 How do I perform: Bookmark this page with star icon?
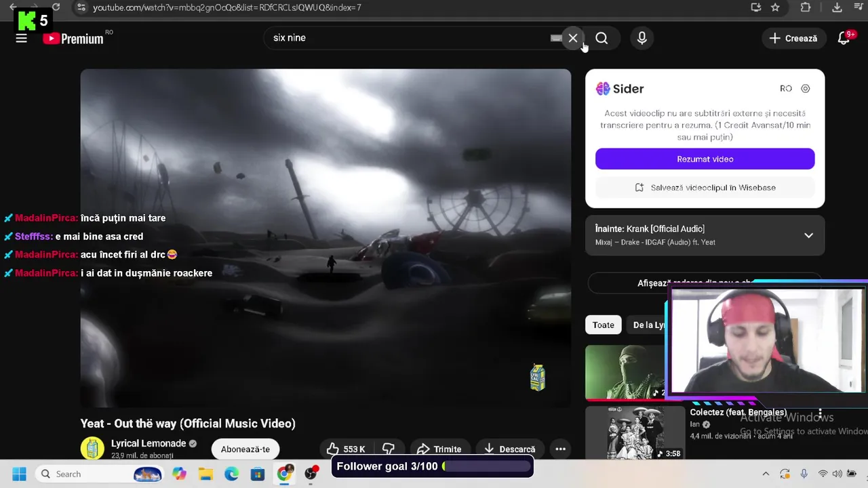[775, 7]
